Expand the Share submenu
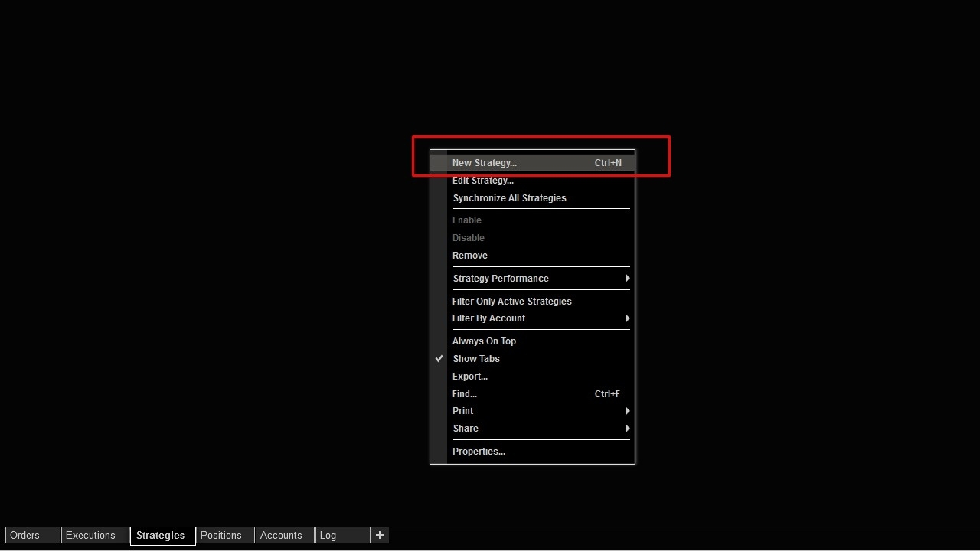This screenshot has height=551, width=980. pos(532,429)
